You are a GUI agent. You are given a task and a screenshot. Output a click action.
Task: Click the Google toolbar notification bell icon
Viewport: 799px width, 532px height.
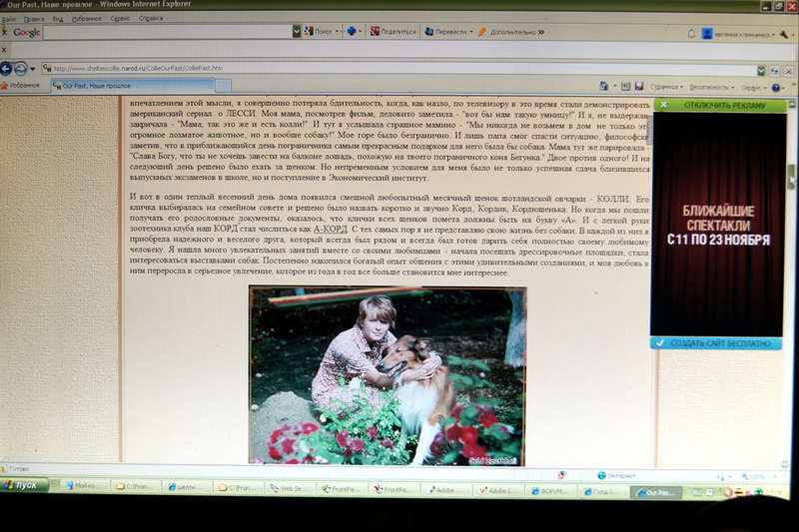coord(691,34)
